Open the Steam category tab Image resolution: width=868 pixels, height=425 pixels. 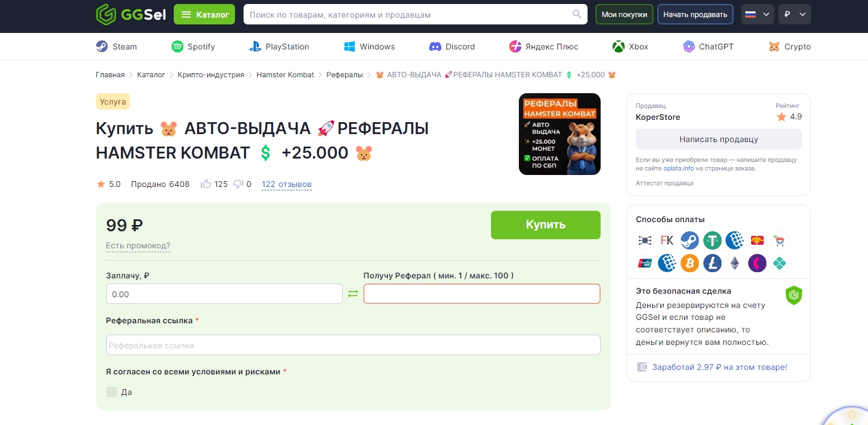(116, 47)
